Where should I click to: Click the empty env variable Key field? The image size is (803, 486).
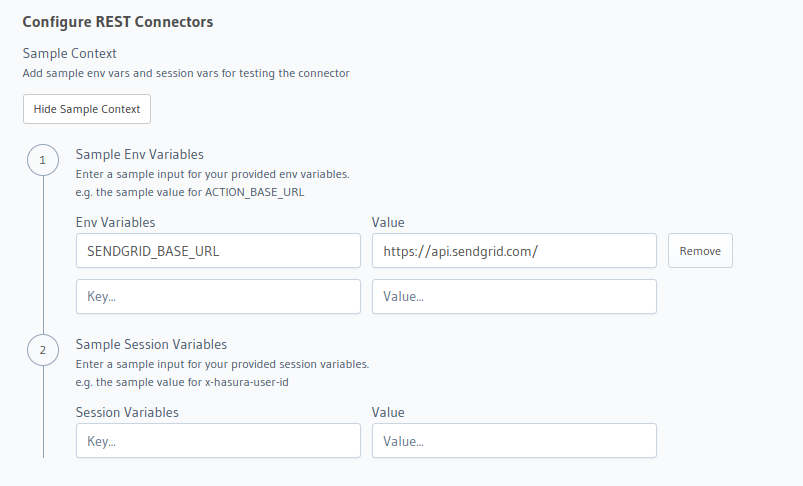coord(218,297)
